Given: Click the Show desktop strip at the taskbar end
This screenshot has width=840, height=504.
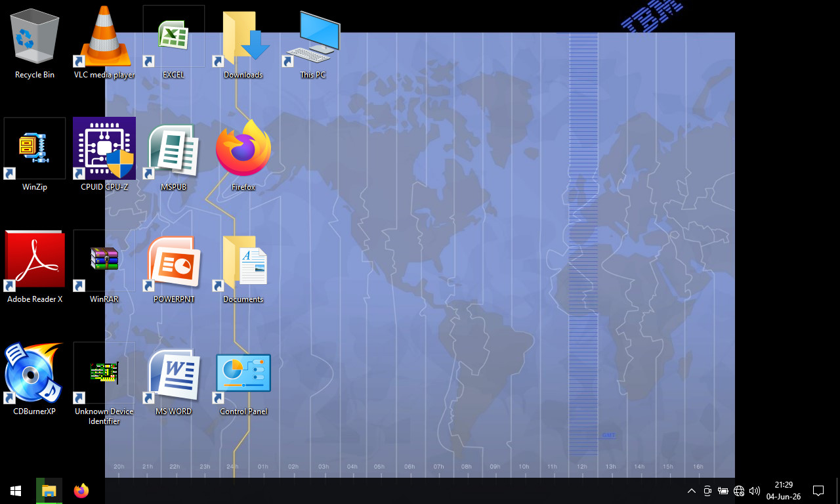Looking at the screenshot, I should coord(838,491).
